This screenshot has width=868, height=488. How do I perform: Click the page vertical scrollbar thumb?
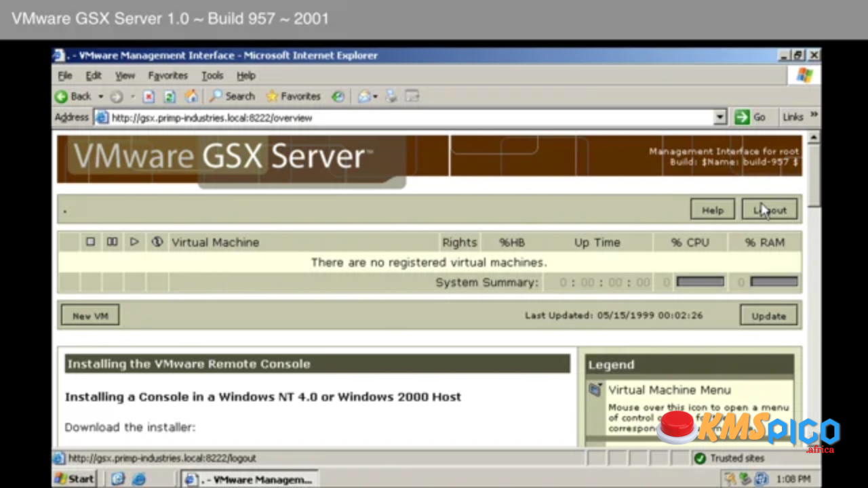[x=814, y=176]
